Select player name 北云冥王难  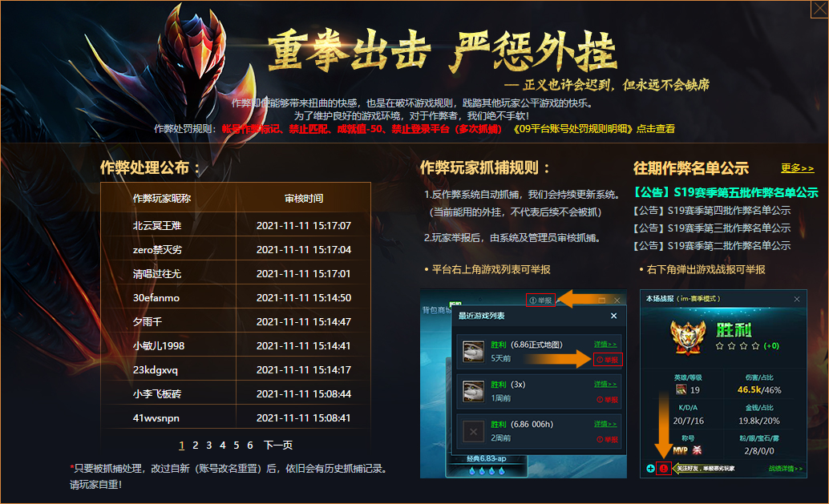tap(157, 226)
